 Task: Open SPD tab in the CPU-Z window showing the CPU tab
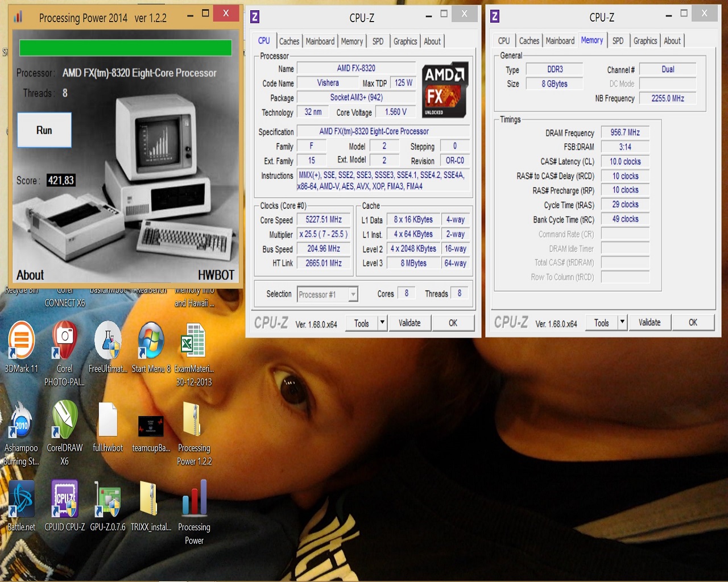[x=378, y=41]
